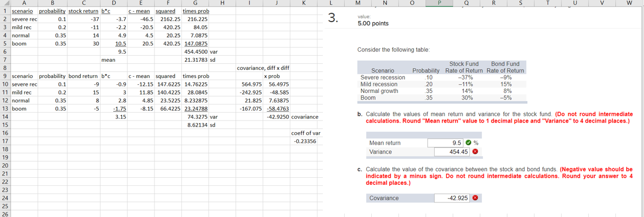This screenshot has height=217, width=644.
Task: Click cell containing -167.075
Action: (250, 108)
